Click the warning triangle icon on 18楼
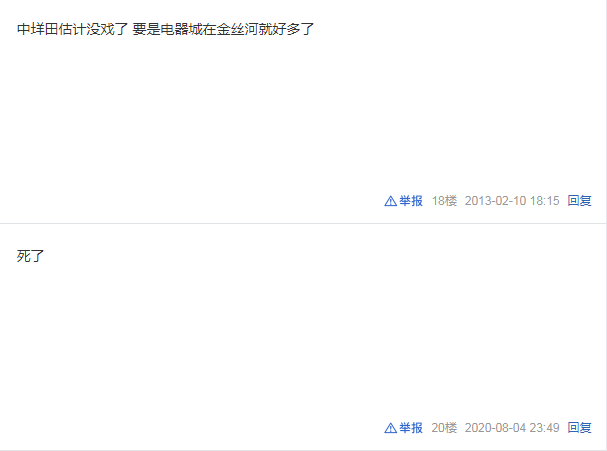The width and height of the screenshot is (607, 451). [390, 201]
